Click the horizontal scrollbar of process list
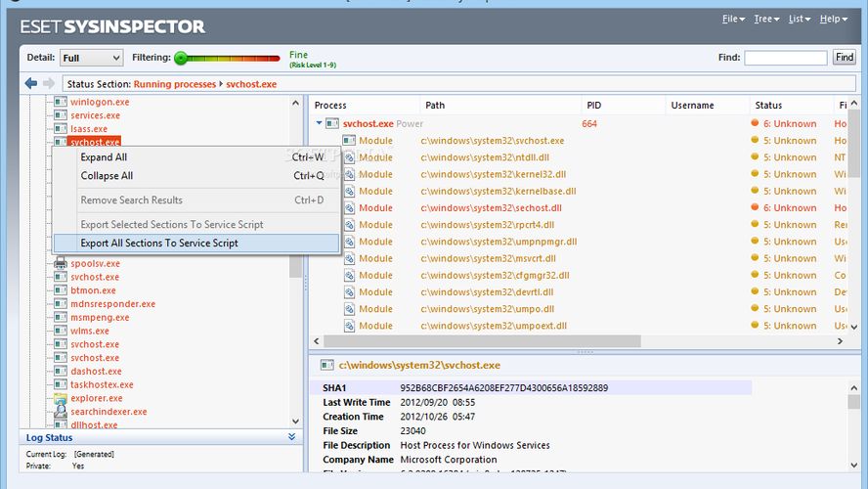868x489 pixels. [x=482, y=341]
